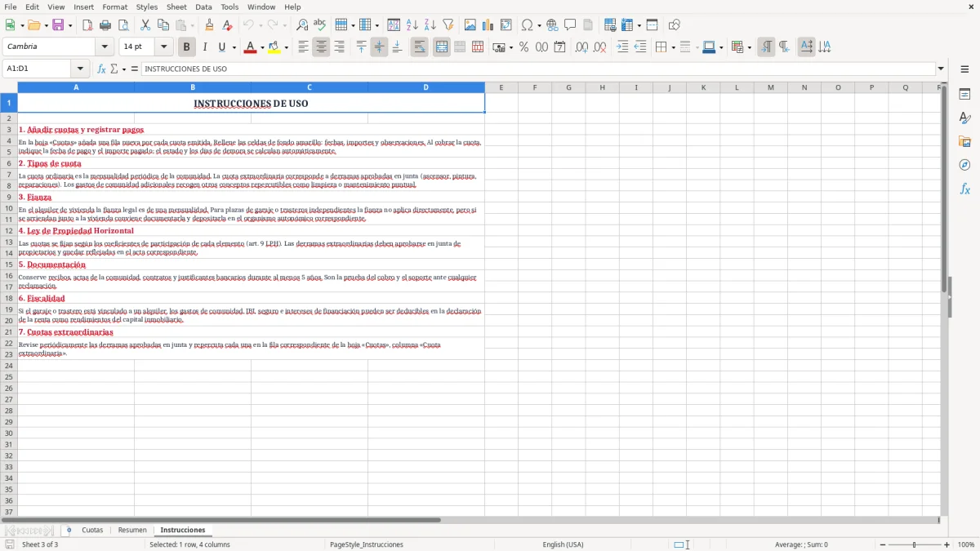The image size is (980, 551).
Task: Toggle Align Right
Action: [339, 47]
